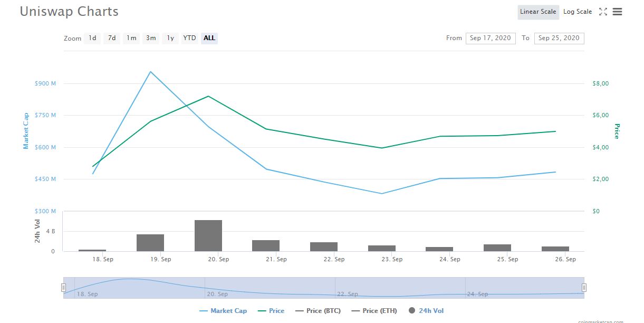The height and width of the screenshot is (323, 644).
Task: Zoom chart to 1y
Action: [170, 38]
